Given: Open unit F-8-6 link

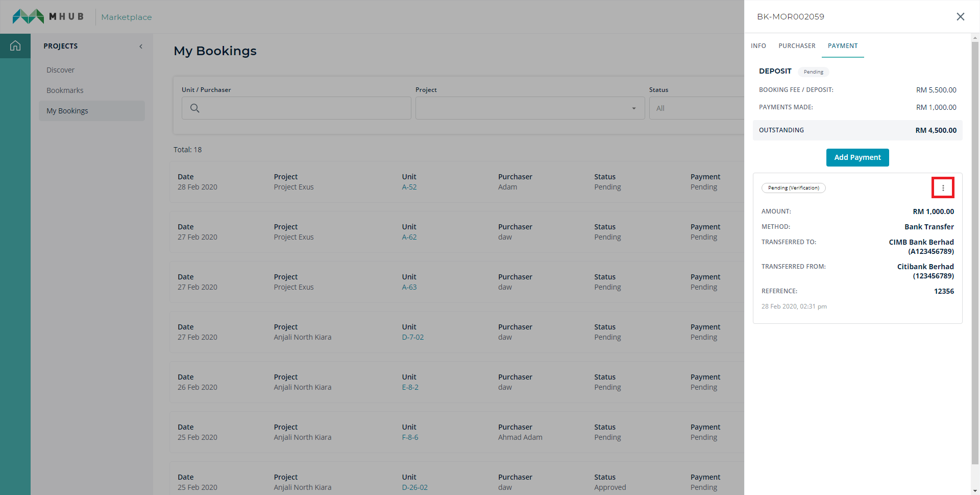Looking at the screenshot, I should click(x=410, y=437).
